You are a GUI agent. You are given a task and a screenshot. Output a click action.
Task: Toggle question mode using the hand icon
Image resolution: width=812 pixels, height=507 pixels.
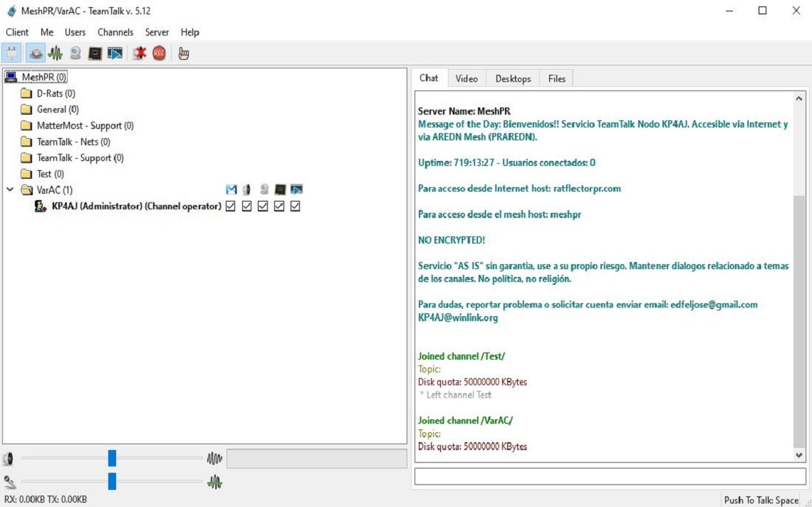click(183, 53)
